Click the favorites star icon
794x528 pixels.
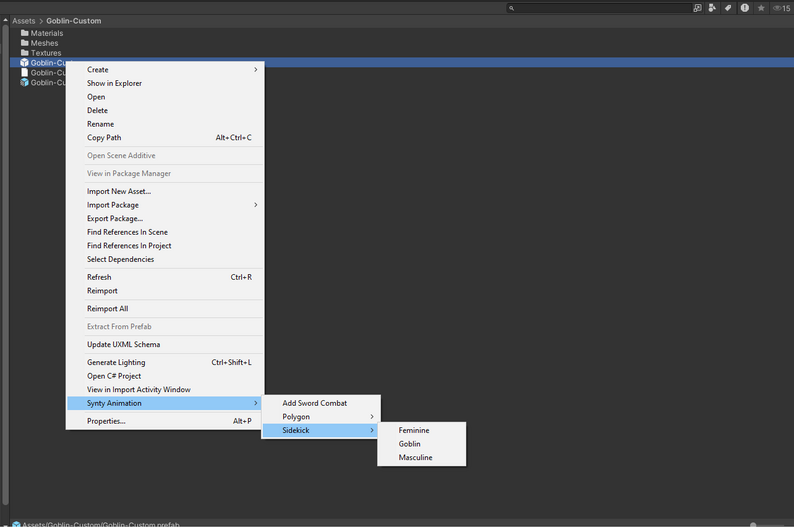pyautogui.click(x=761, y=8)
